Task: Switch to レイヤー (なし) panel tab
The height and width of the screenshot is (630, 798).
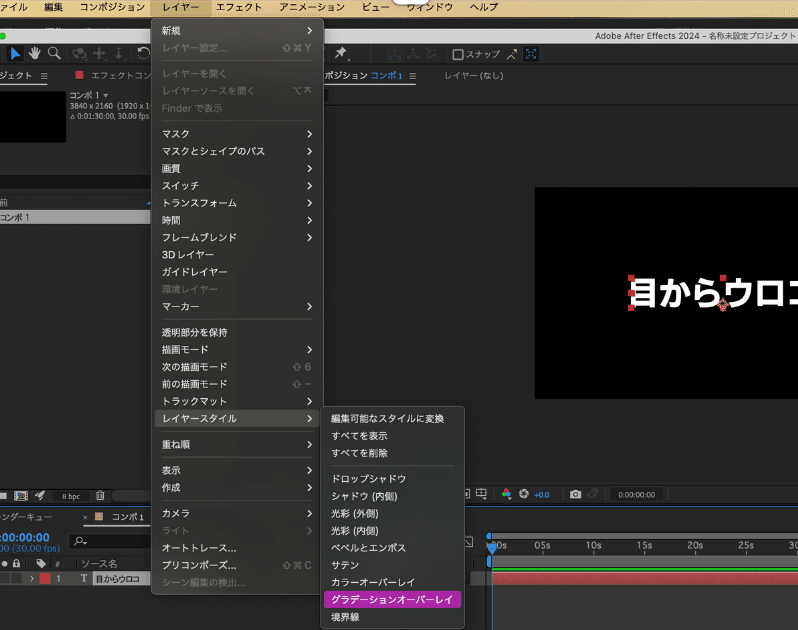Action: tap(473, 76)
